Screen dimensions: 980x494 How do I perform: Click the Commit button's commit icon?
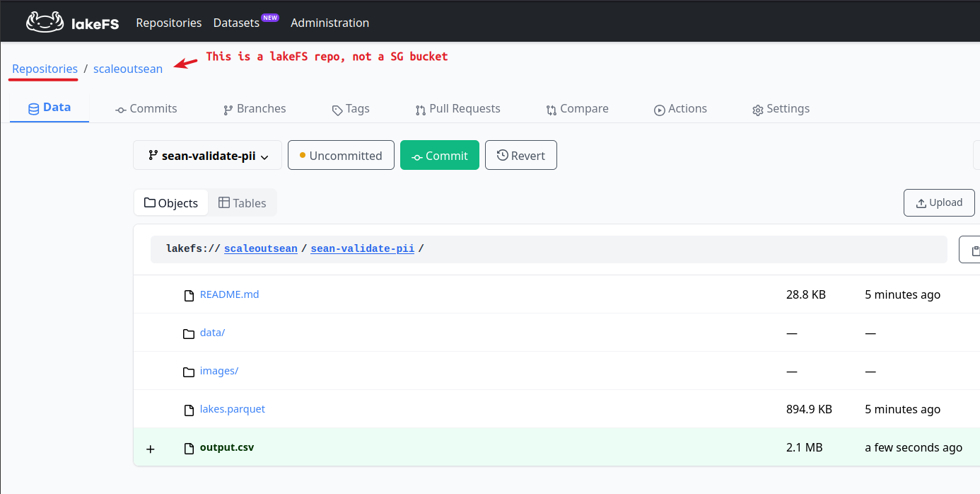[x=417, y=157]
